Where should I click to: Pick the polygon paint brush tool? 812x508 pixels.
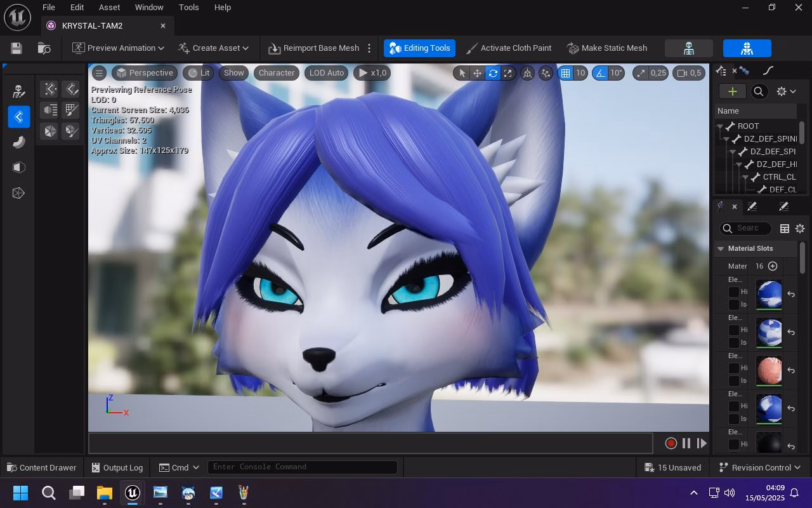point(71,131)
